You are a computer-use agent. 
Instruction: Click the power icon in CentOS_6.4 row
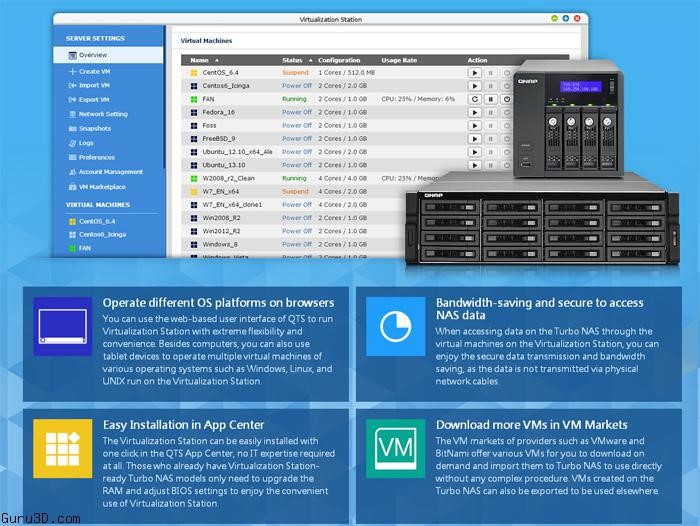pos(506,73)
